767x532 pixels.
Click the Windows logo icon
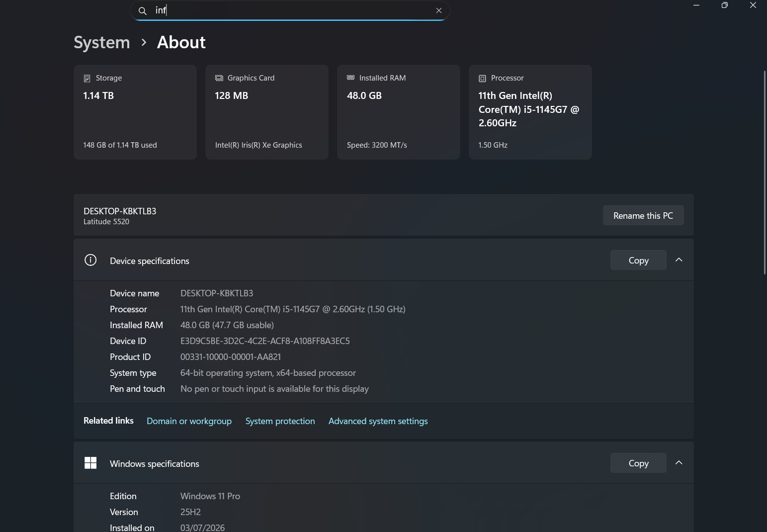(x=90, y=463)
